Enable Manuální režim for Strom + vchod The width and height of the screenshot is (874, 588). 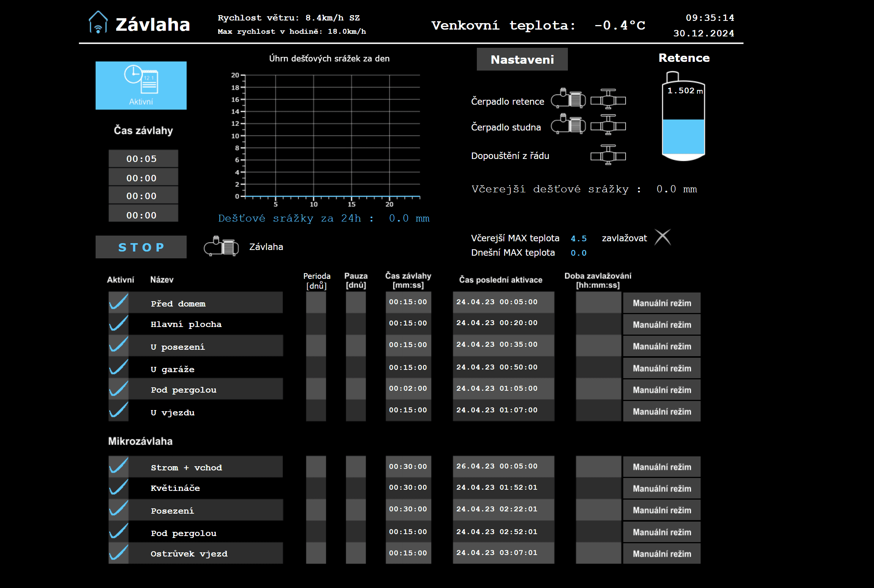point(662,467)
